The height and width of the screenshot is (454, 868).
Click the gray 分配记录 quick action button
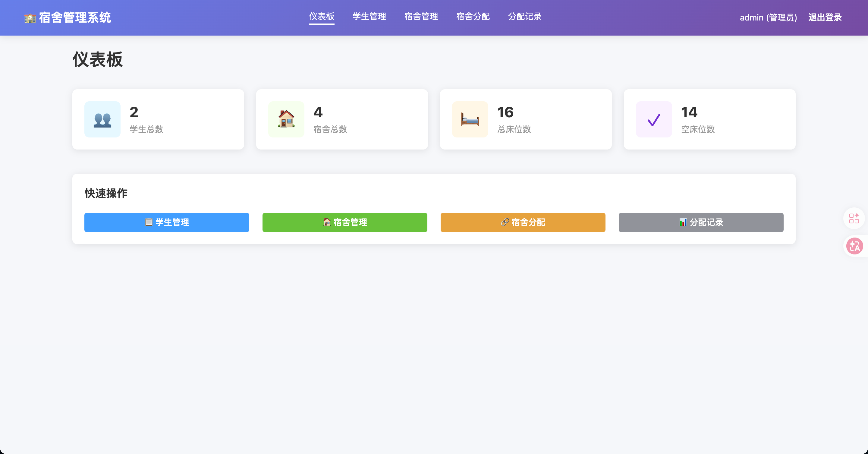[701, 222]
